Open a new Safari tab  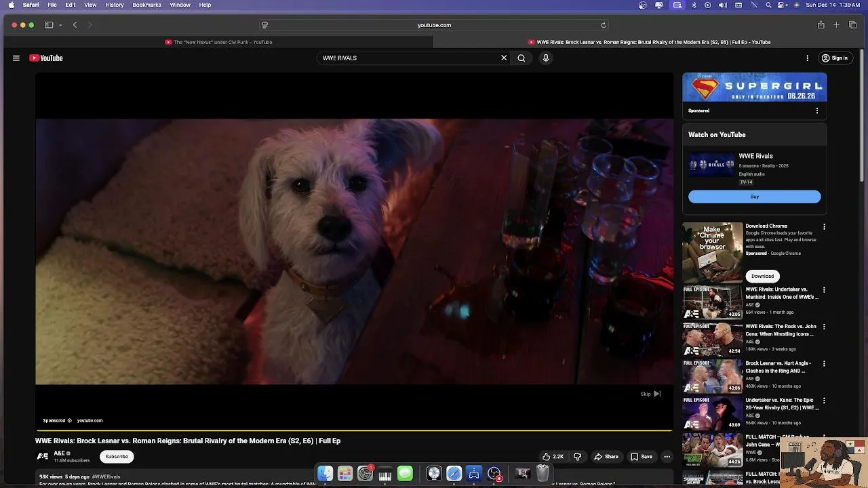click(836, 25)
